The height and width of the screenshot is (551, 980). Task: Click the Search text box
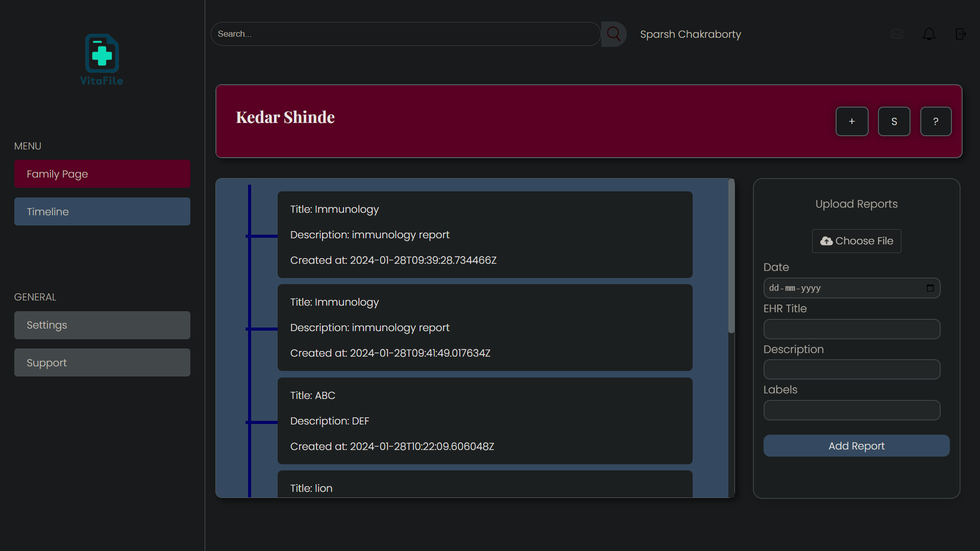click(x=406, y=34)
